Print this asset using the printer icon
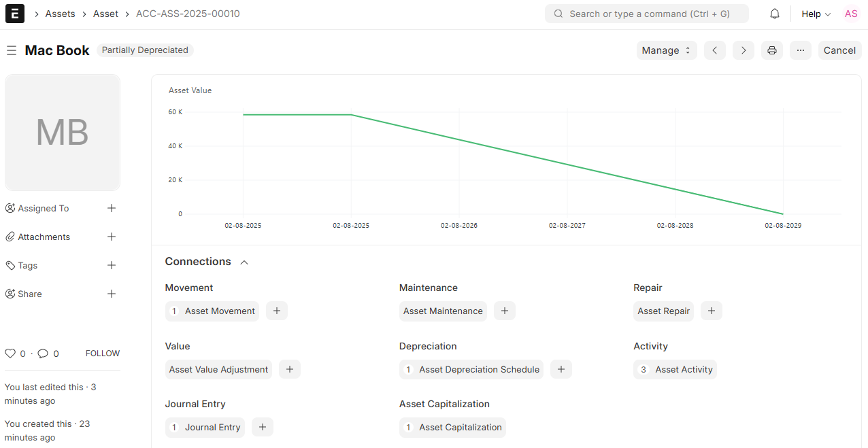Image resolution: width=868 pixels, height=448 pixels. 771,50
